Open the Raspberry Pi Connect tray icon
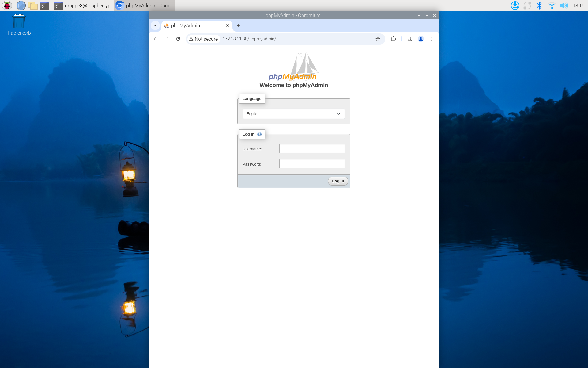Screen dimensions: 588x368 pyautogui.click(x=527, y=6)
